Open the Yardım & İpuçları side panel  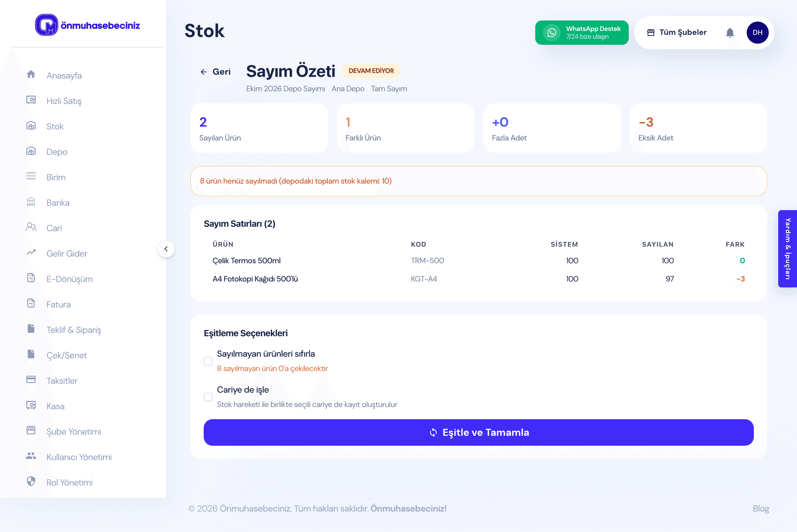pos(788,249)
